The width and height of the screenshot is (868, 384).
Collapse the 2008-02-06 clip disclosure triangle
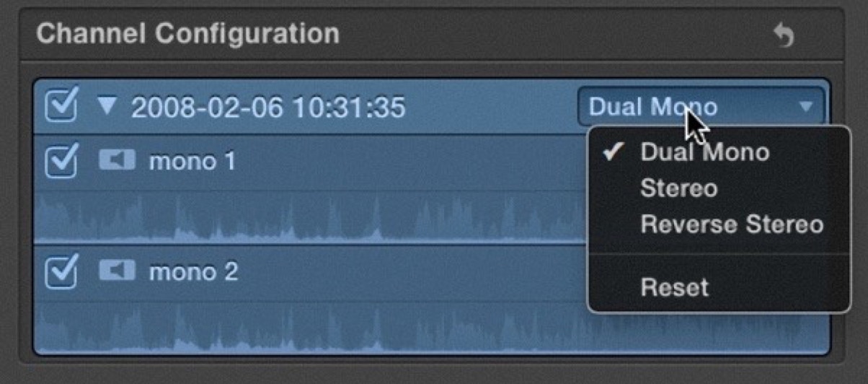pos(107,108)
